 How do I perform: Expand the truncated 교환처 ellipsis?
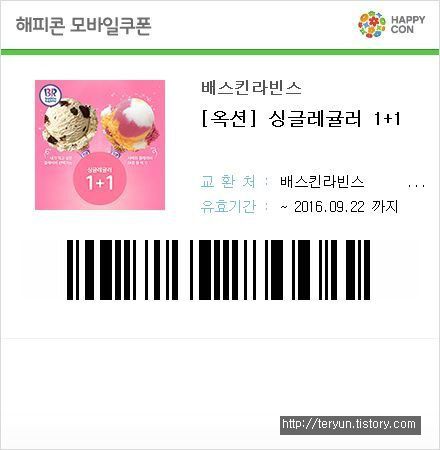pyautogui.click(x=416, y=186)
